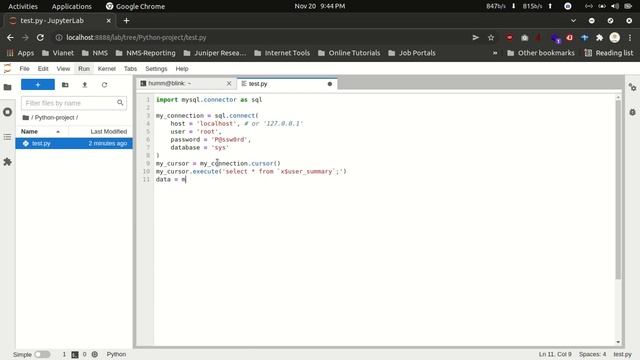
Task: Open the Activities overview
Action: [x=23, y=6]
